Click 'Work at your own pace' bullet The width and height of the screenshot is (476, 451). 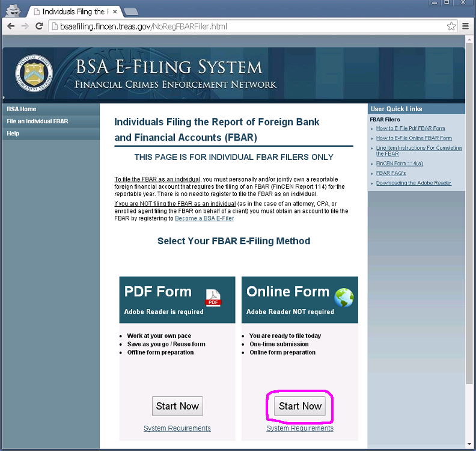click(x=159, y=336)
